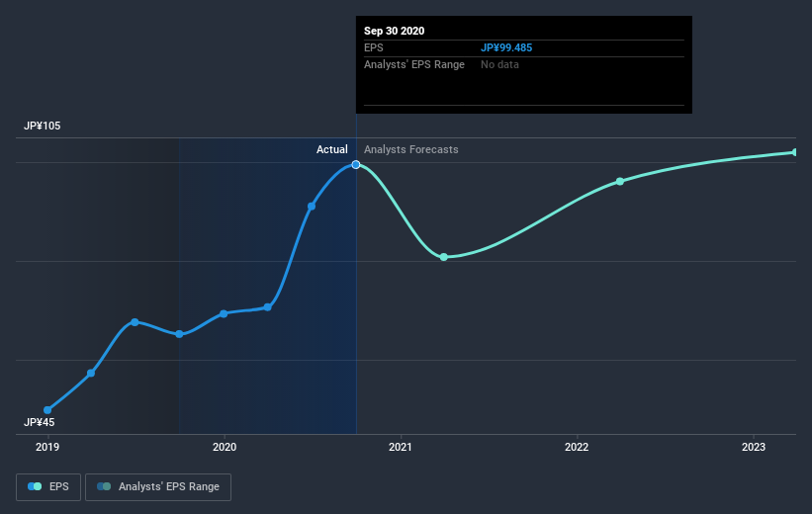Click the Analysts' EPS Range legend icon

(x=104, y=486)
